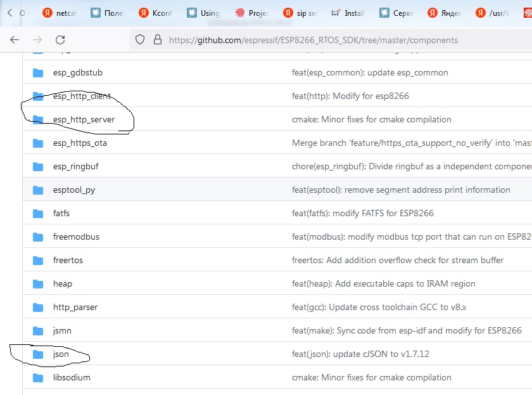Click the libsodium folder icon
Screen dimensions: 532x395
(x=38, y=377)
